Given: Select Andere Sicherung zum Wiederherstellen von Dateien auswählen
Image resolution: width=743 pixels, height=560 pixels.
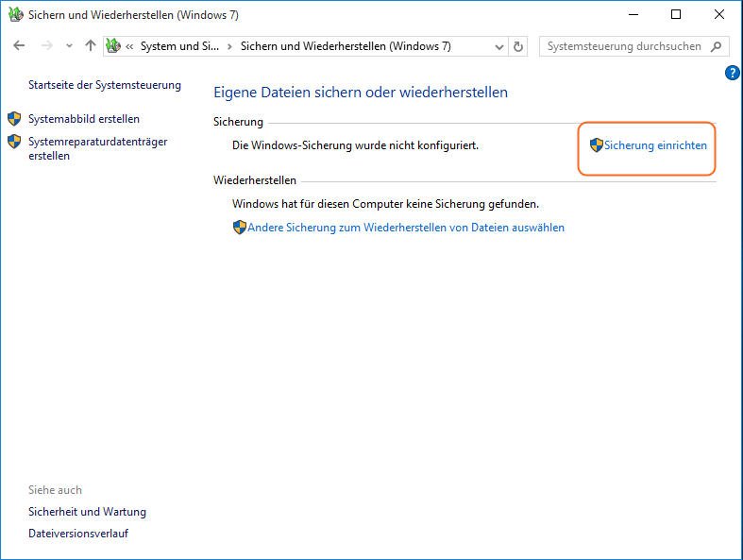Looking at the screenshot, I should (406, 228).
